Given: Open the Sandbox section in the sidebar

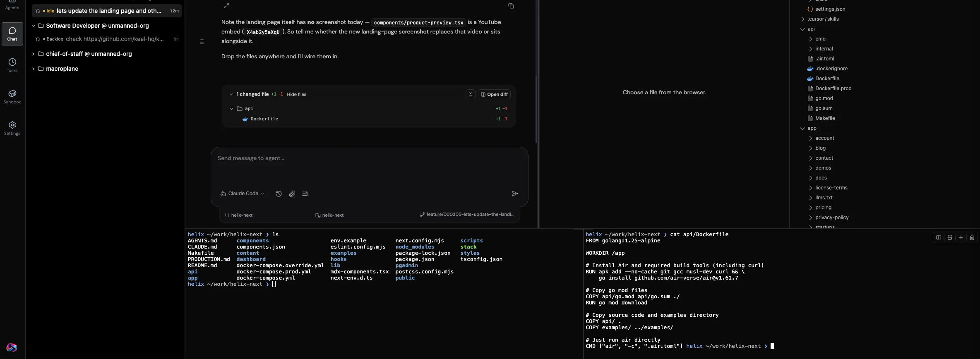Looking at the screenshot, I should (12, 97).
